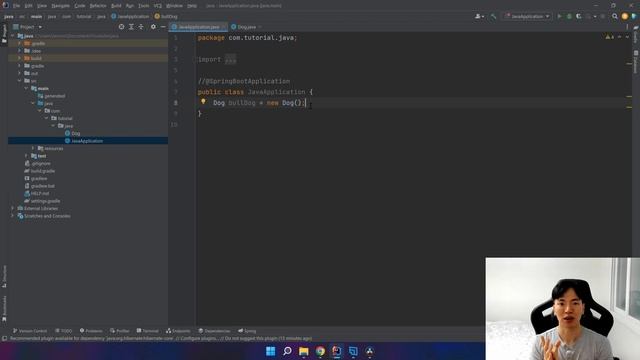The width and height of the screenshot is (640, 360).
Task: Click the Select Opened File locate icon
Action: tap(121, 27)
